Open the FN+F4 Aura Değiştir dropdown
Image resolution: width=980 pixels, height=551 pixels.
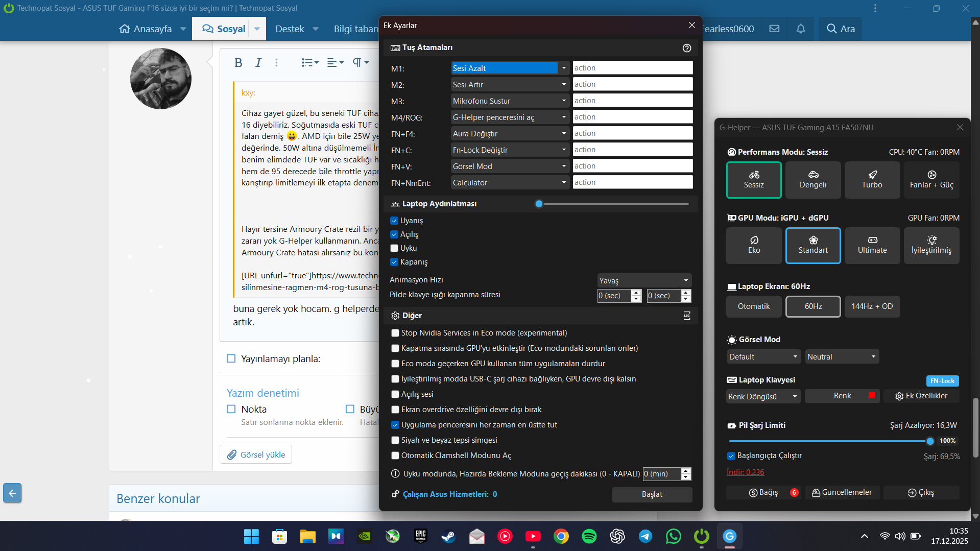point(510,133)
